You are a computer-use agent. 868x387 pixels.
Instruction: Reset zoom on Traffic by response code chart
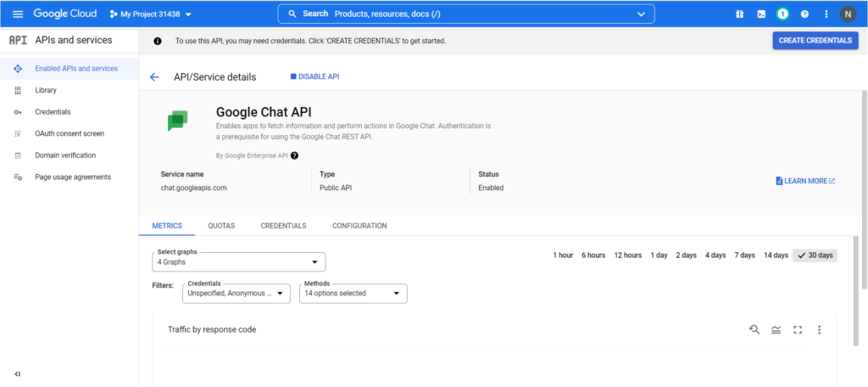754,329
